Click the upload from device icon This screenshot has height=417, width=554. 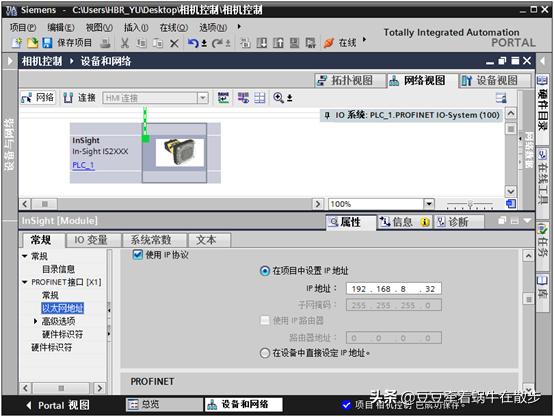278,43
